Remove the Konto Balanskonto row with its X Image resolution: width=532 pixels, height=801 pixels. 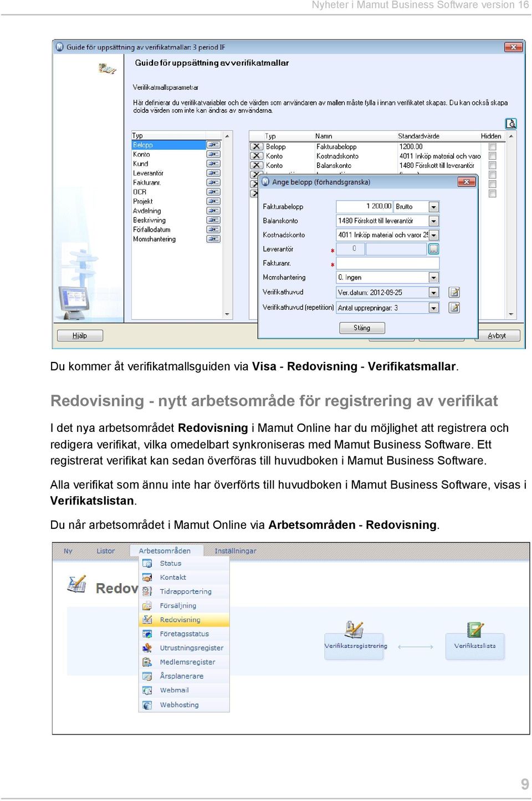pos(257,166)
